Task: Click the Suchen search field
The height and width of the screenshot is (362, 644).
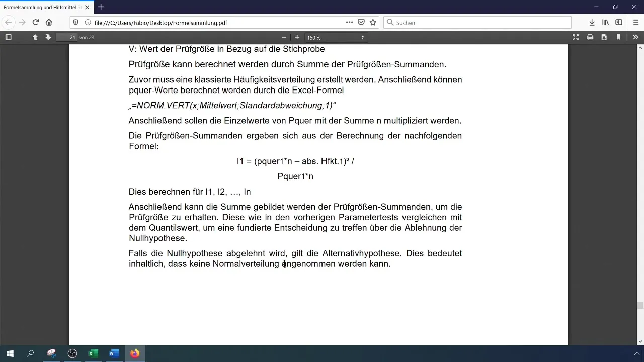Action: point(477,22)
